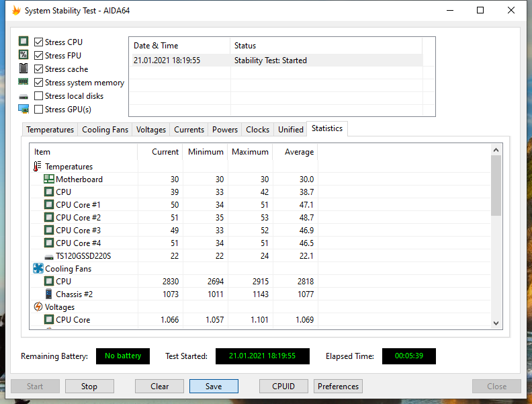Viewport: 532px width, 404px height.
Task: Enable the Stress GPU(s) checkbox
Action: (x=39, y=110)
